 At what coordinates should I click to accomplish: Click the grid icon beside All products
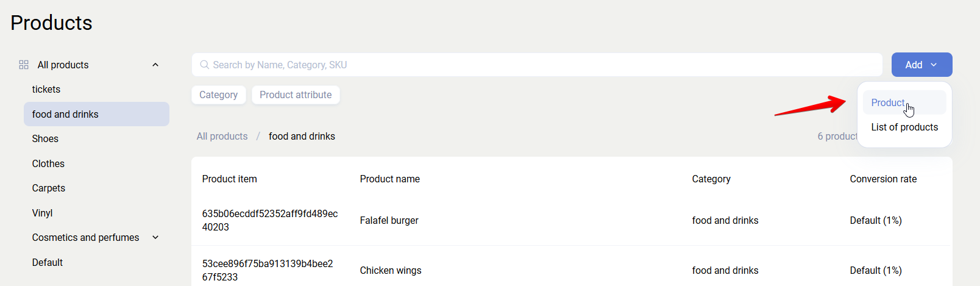point(24,65)
